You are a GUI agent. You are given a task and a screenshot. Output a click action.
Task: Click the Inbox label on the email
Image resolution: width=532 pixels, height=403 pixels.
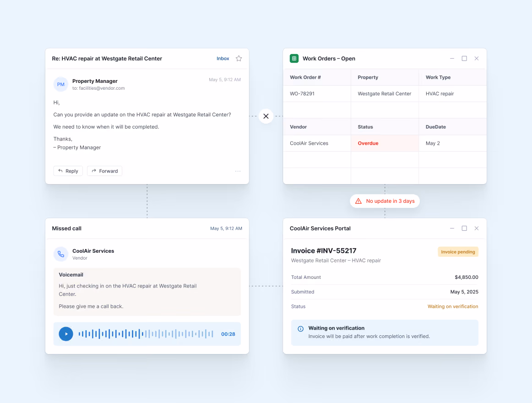223,59
